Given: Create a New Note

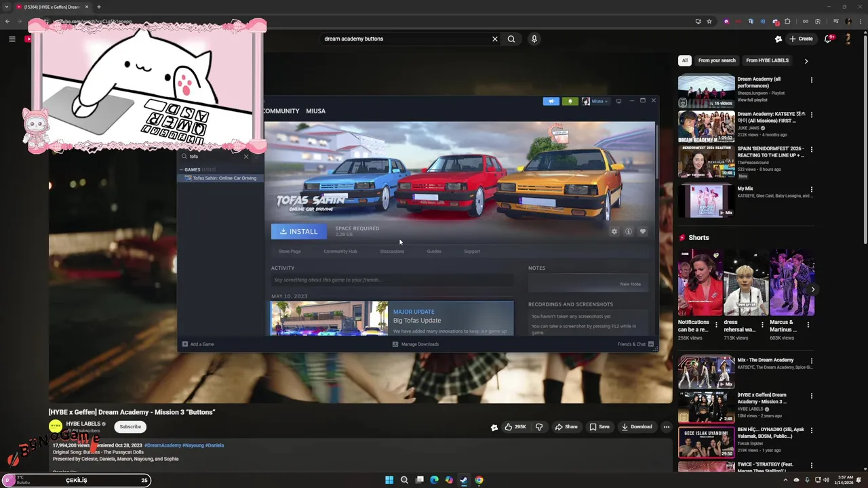Looking at the screenshot, I should coord(630,284).
